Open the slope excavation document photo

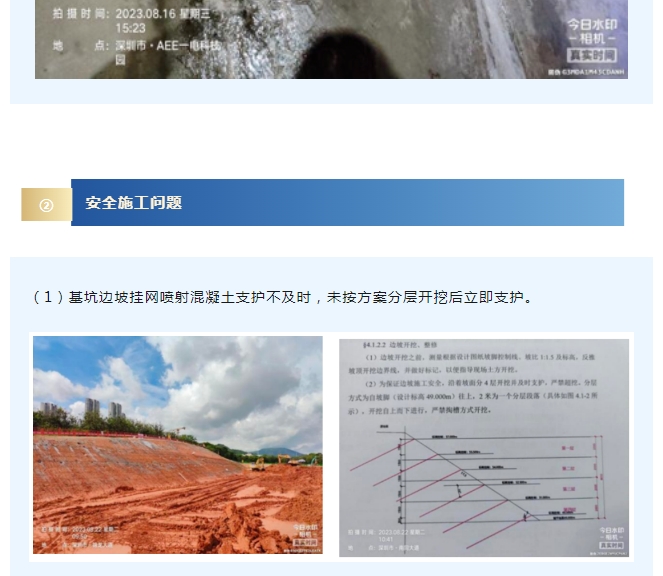[x=485, y=445]
